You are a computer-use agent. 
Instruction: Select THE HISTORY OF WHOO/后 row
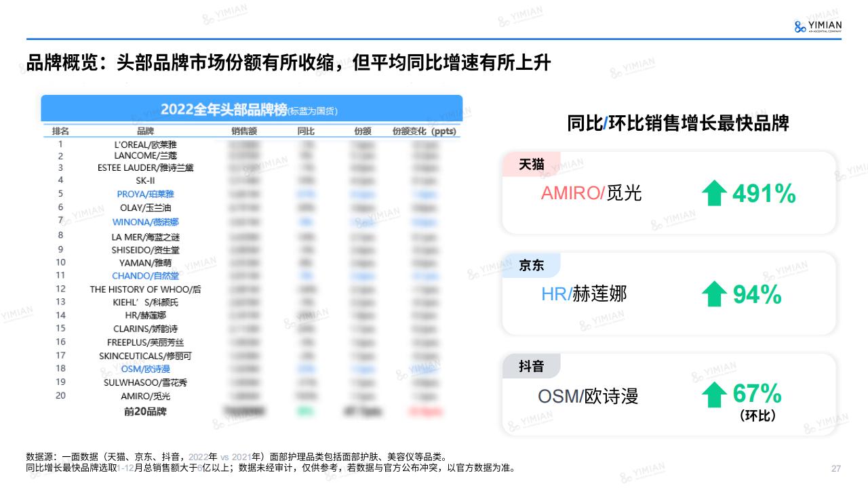point(251,289)
